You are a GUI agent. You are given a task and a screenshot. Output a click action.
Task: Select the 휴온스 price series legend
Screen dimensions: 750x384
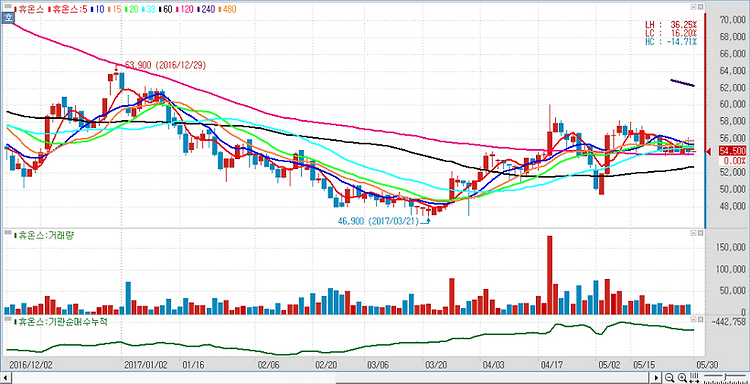point(29,9)
